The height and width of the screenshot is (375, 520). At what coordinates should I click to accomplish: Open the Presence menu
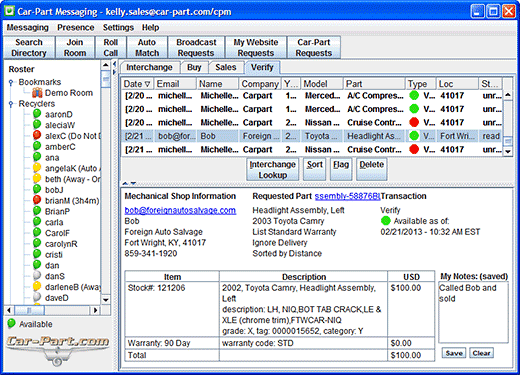click(x=76, y=27)
